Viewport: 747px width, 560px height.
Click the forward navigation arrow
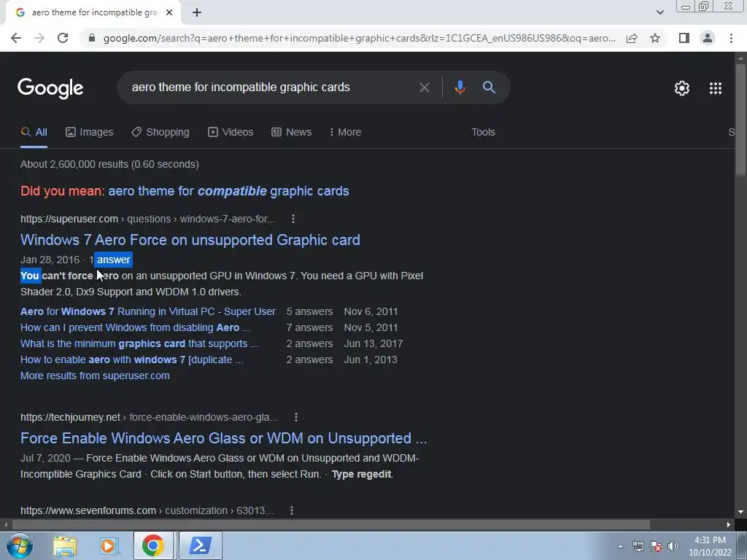[x=39, y=38]
